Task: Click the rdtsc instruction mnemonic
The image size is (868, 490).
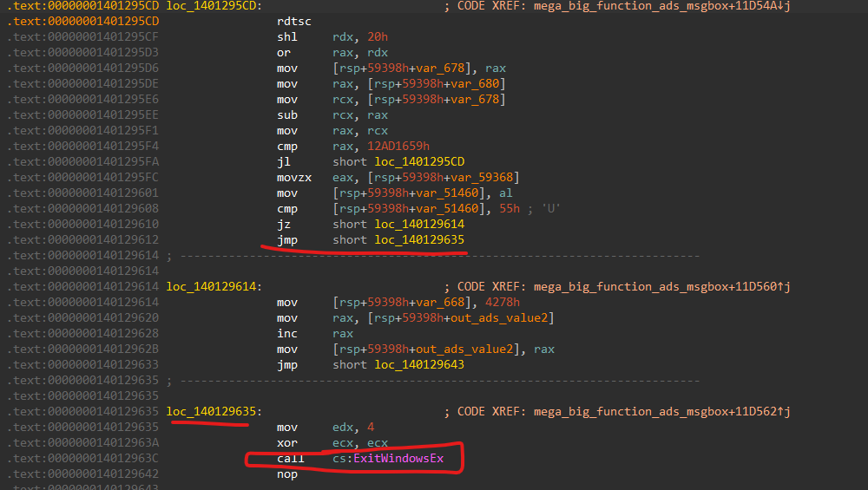Action: [294, 21]
